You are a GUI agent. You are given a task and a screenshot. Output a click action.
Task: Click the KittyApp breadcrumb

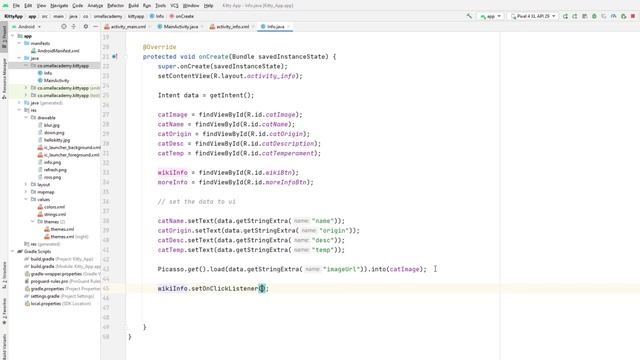click(x=13, y=16)
